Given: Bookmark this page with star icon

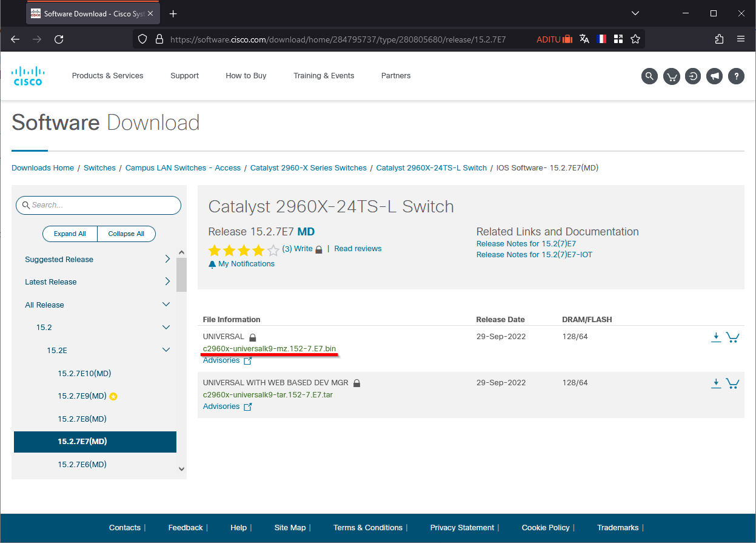Looking at the screenshot, I should pos(635,39).
